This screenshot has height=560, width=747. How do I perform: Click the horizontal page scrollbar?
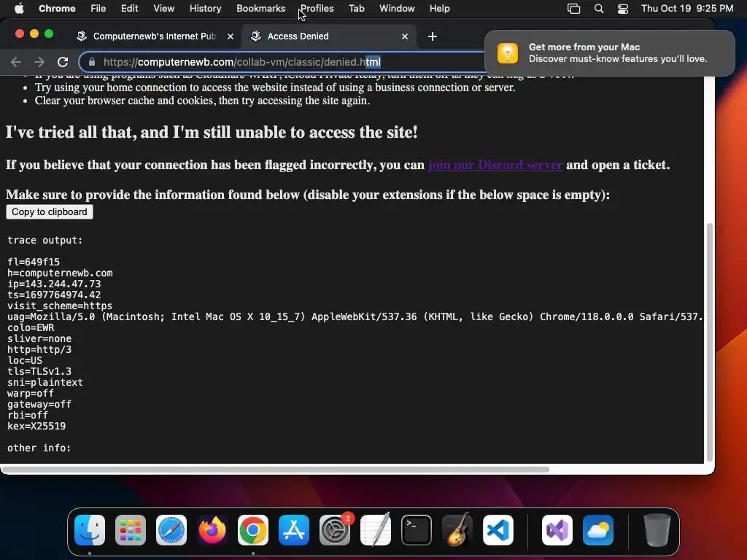(x=275, y=470)
